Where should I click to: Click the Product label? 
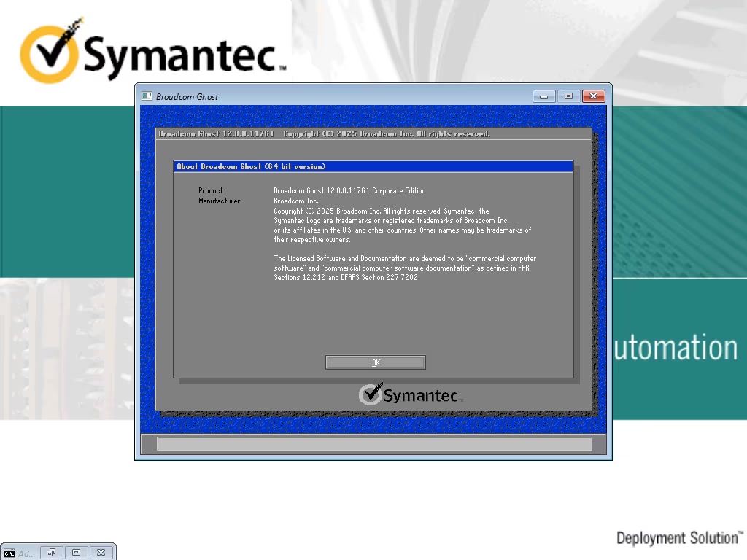[x=211, y=190]
